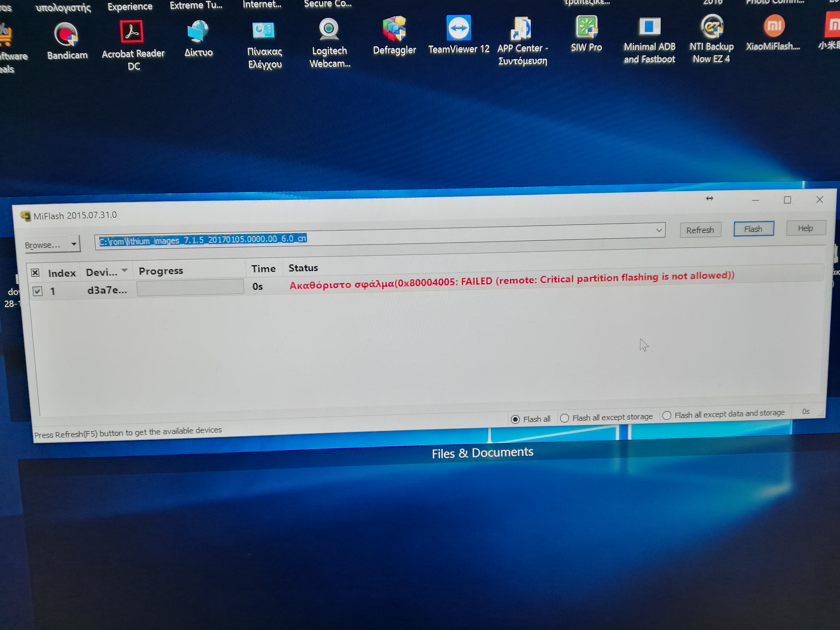The image size is (840, 630).
Task: Open the Logitech Webcam desktop icon
Action: (x=329, y=30)
